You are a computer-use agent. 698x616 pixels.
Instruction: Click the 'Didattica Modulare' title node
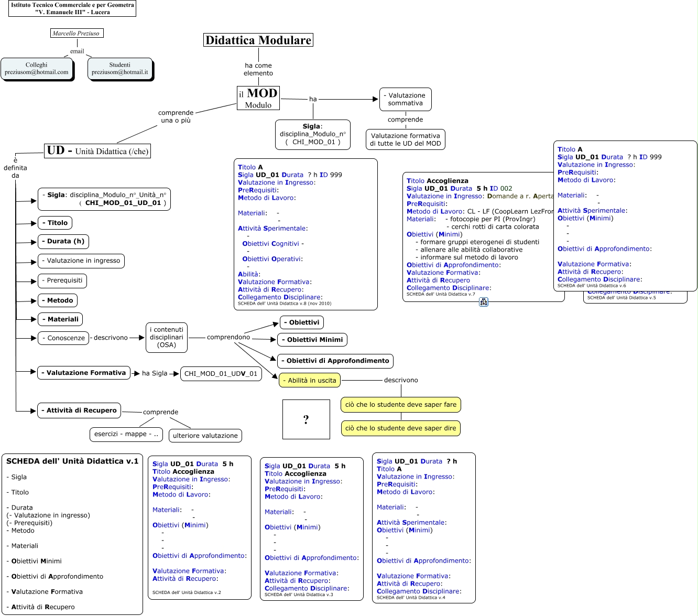[258, 40]
